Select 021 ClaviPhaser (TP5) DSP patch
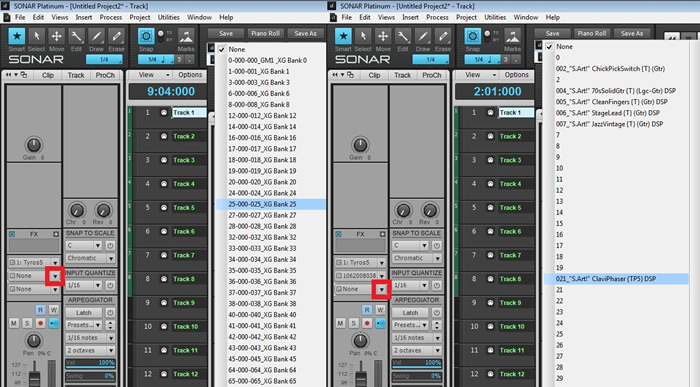 click(616, 279)
